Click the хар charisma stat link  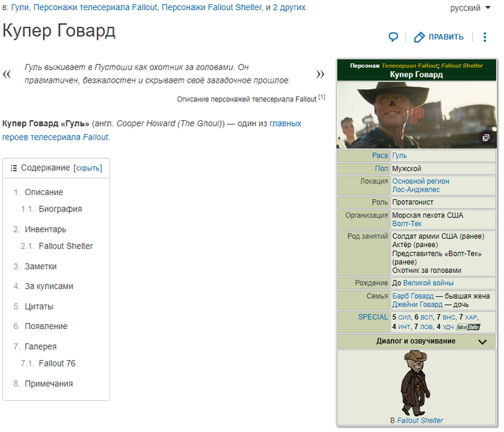471,318
